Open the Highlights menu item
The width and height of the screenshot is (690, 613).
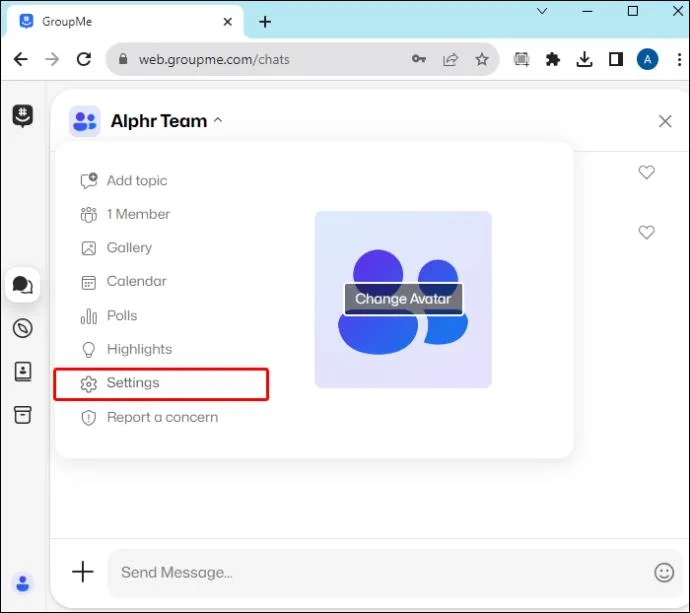click(x=126, y=349)
